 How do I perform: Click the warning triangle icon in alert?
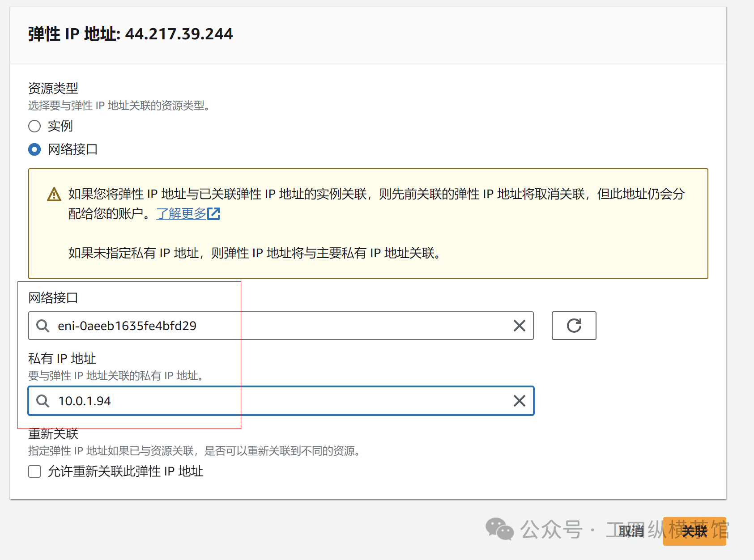54,195
